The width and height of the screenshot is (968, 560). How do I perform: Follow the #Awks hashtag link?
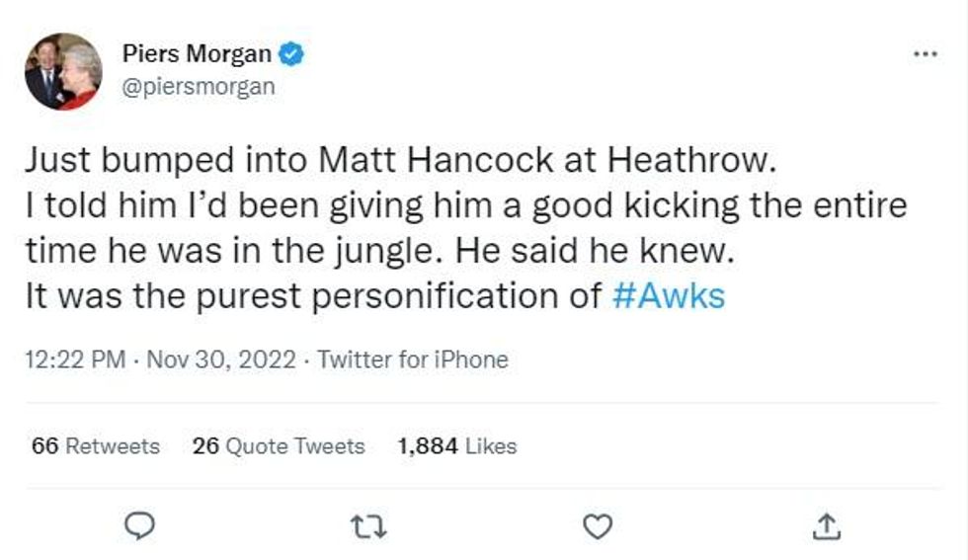669,296
